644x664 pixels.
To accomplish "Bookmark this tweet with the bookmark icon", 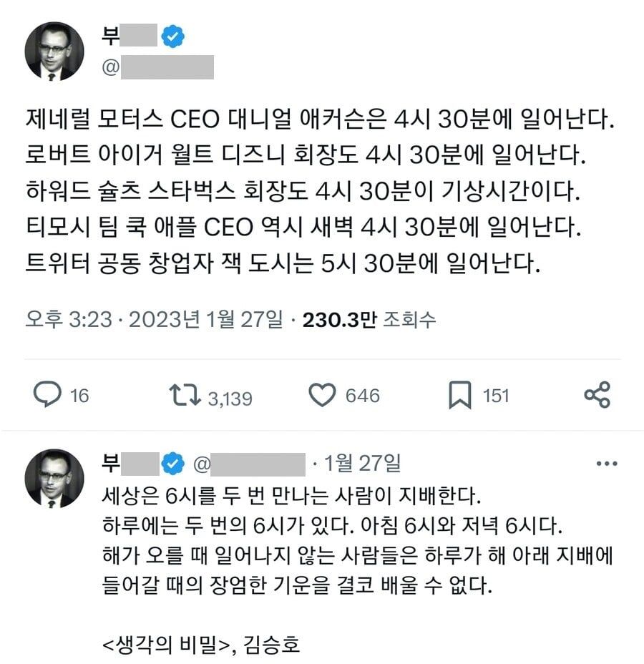I will pyautogui.click(x=459, y=395).
